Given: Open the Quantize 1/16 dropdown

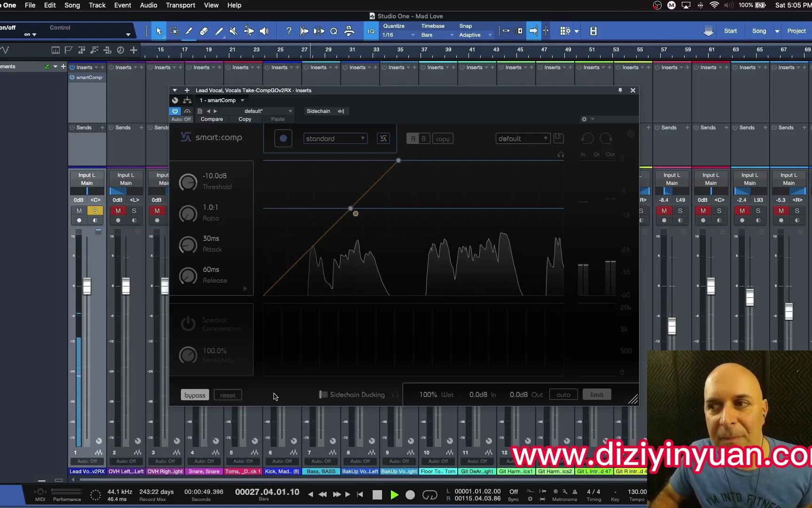Looking at the screenshot, I should [398, 35].
